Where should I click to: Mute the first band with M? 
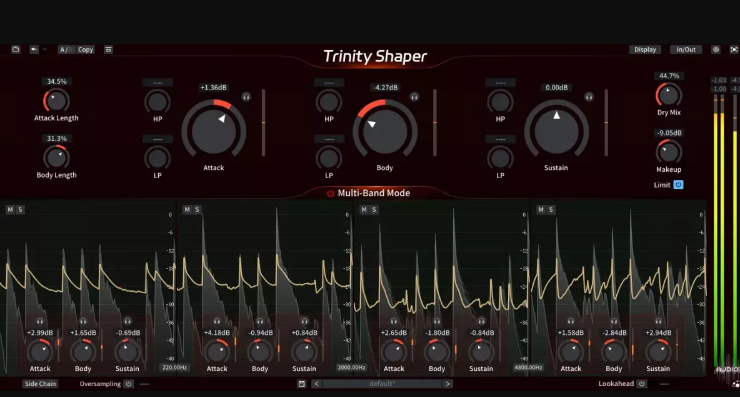(x=10, y=210)
